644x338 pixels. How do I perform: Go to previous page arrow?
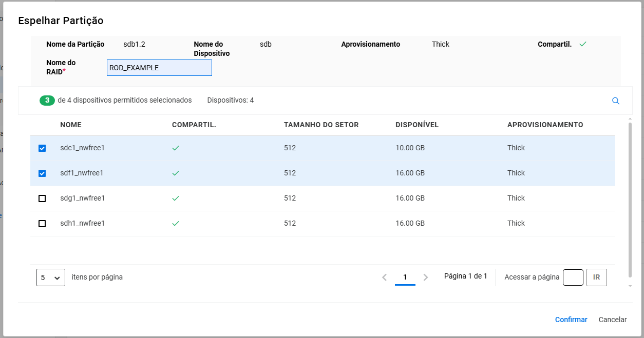pos(384,277)
